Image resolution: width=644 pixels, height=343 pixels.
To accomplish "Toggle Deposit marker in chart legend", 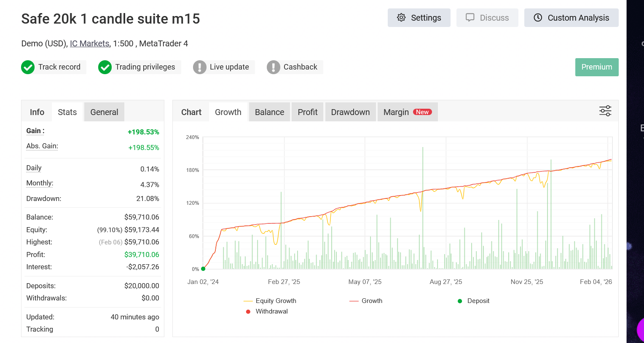I will [473, 301].
